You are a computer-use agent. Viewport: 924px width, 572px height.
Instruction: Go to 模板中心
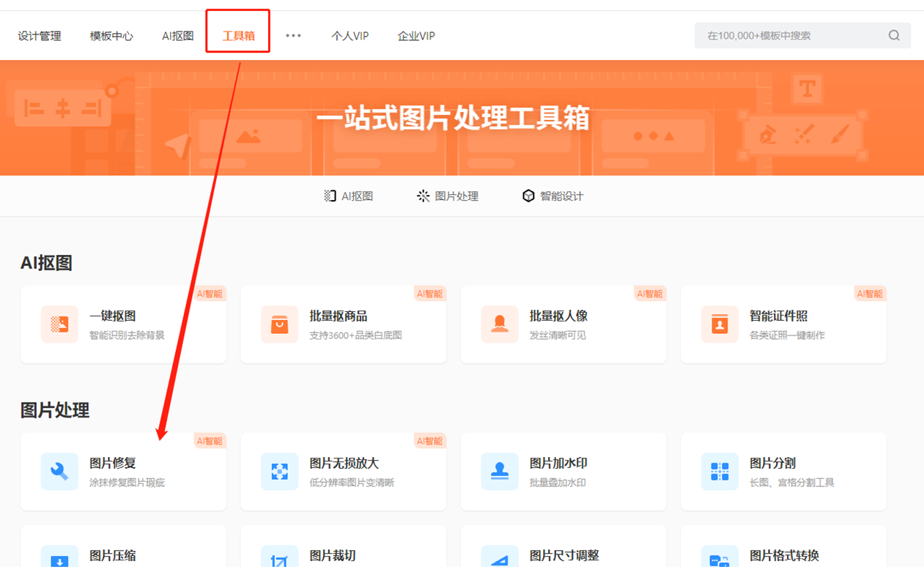[111, 36]
